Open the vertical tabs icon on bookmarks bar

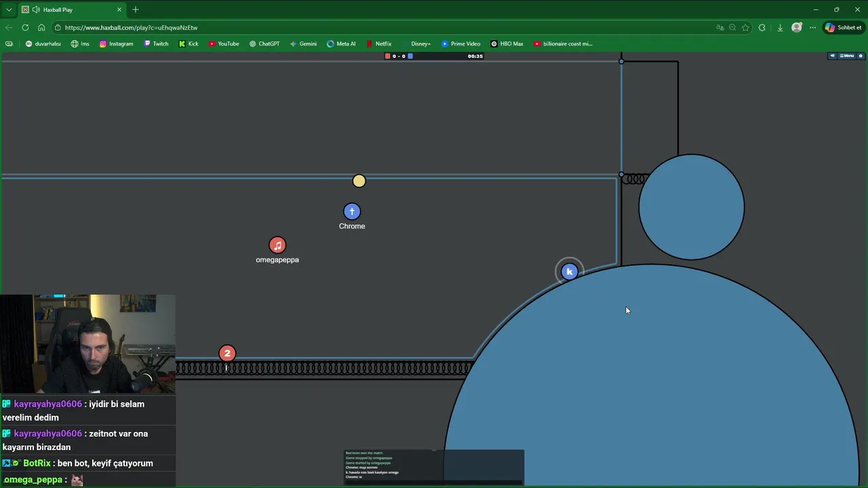pyautogui.click(x=9, y=43)
